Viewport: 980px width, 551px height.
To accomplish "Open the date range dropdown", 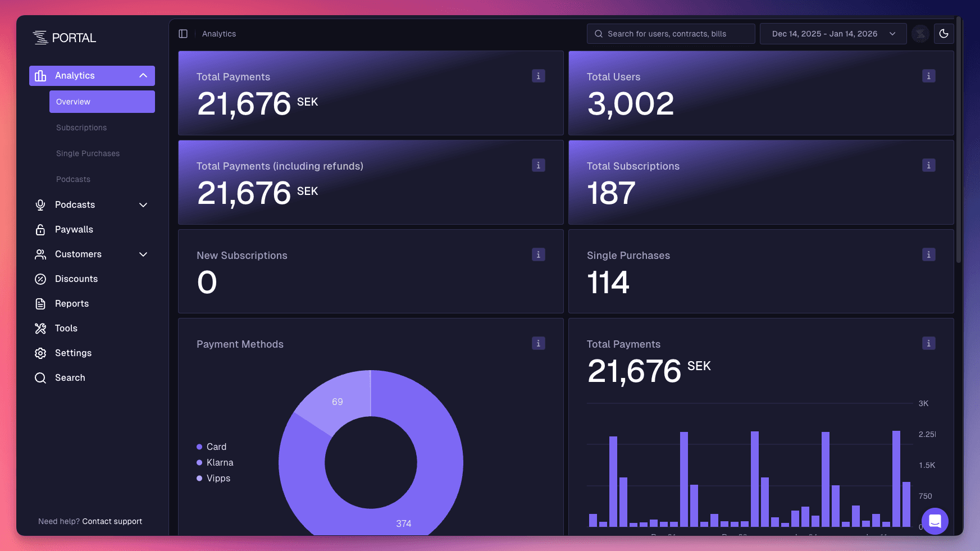I will tap(833, 34).
